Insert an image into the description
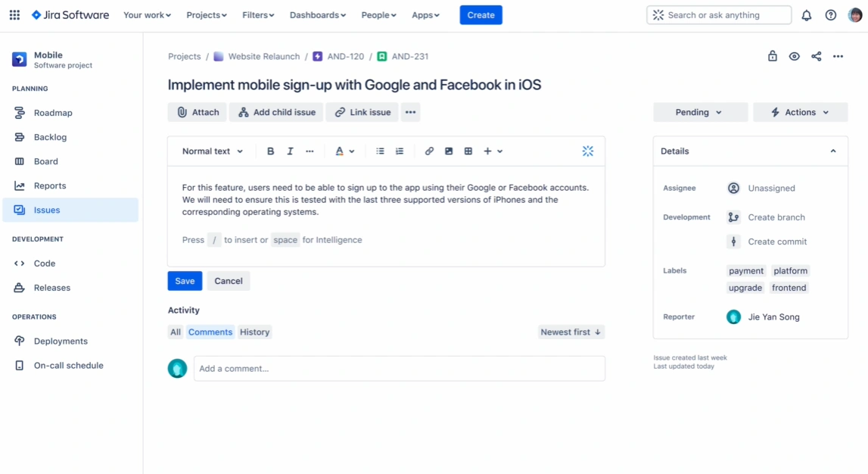The image size is (868, 474). pyautogui.click(x=449, y=151)
